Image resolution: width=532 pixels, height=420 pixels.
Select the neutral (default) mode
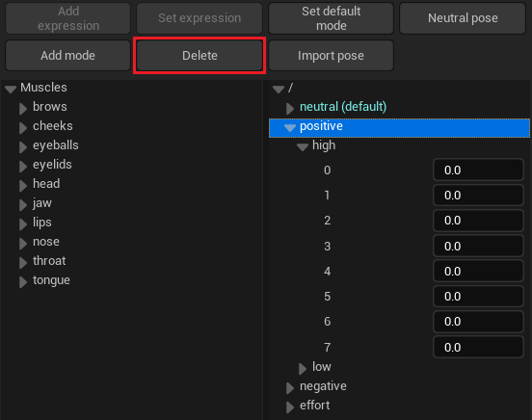[343, 107]
